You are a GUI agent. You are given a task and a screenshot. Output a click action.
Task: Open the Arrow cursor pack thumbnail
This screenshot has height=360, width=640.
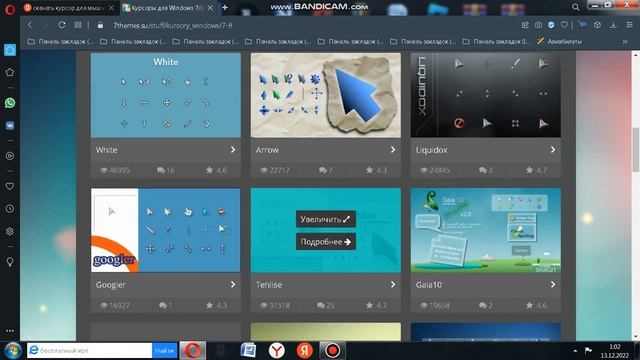[x=326, y=95]
